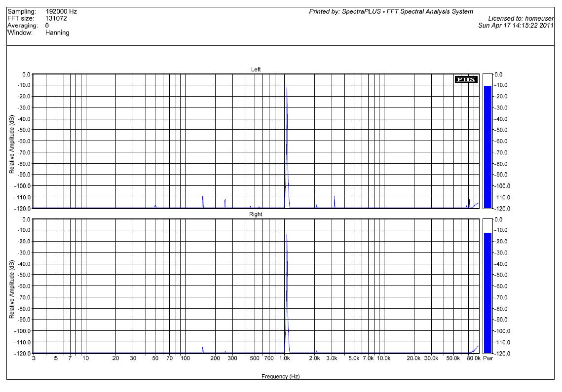Click the 3 kHz spike in Left plot
This screenshot has width=562, height=392.
pos(335,202)
